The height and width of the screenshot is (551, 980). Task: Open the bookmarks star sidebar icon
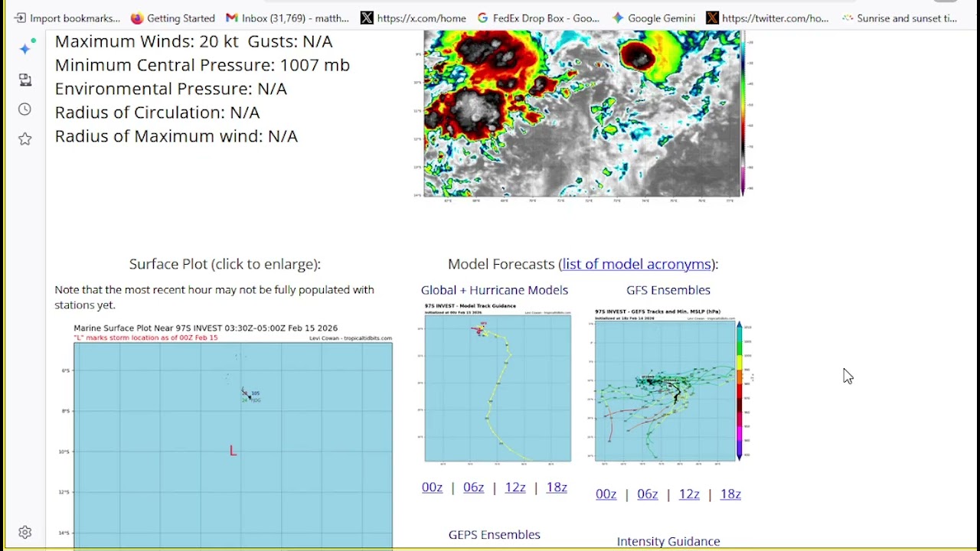[x=25, y=139]
